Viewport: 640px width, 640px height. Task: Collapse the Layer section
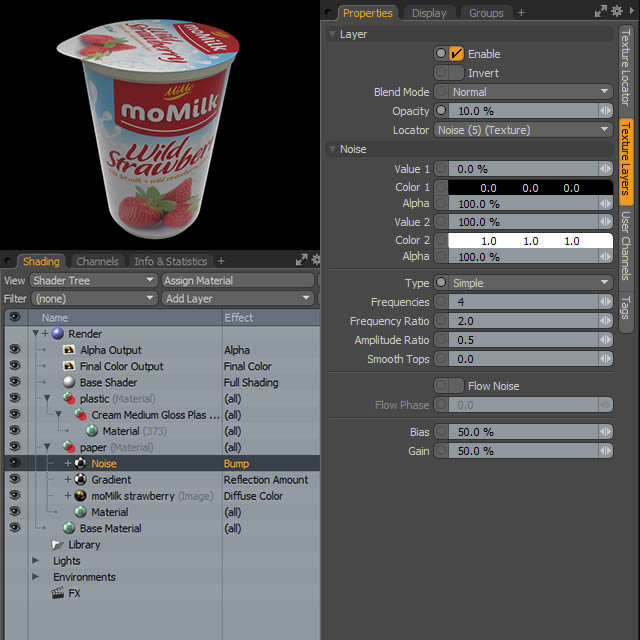332,34
